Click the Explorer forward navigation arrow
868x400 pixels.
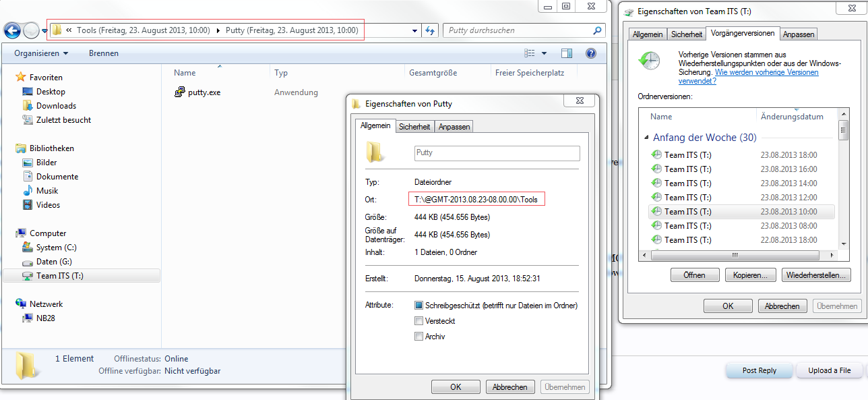(x=31, y=30)
